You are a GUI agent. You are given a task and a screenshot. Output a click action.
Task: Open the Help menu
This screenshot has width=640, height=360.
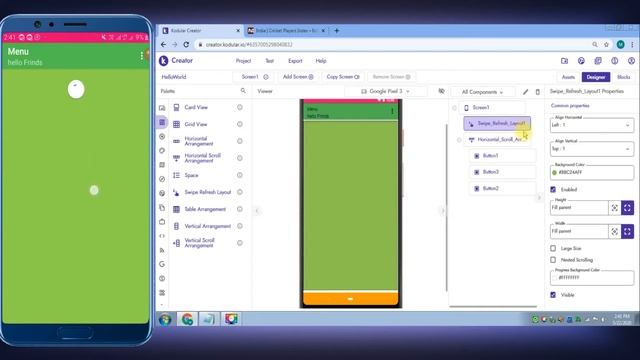[321, 61]
